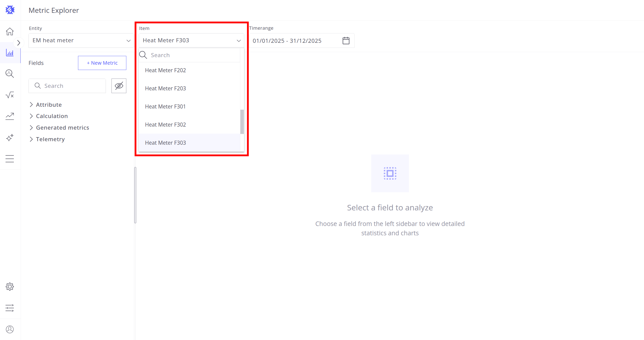The height and width of the screenshot is (340, 644).
Task: Expand the sidebar with arrow button
Action: (18, 43)
